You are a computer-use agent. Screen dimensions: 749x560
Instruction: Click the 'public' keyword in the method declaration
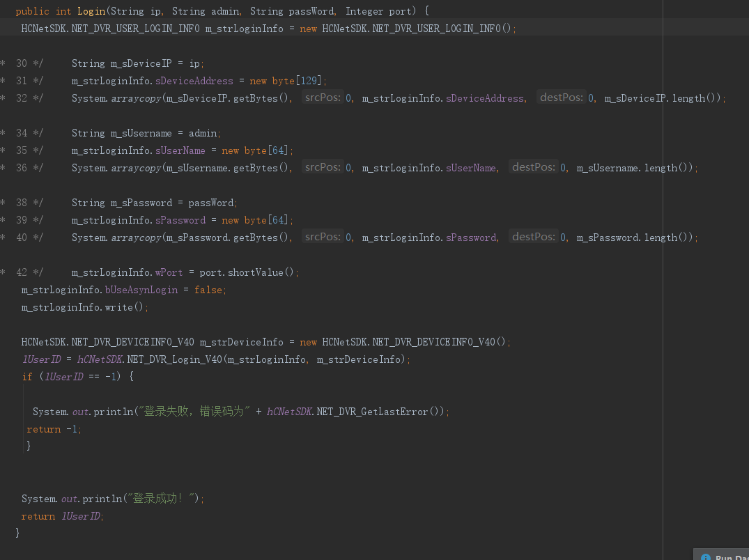point(33,11)
